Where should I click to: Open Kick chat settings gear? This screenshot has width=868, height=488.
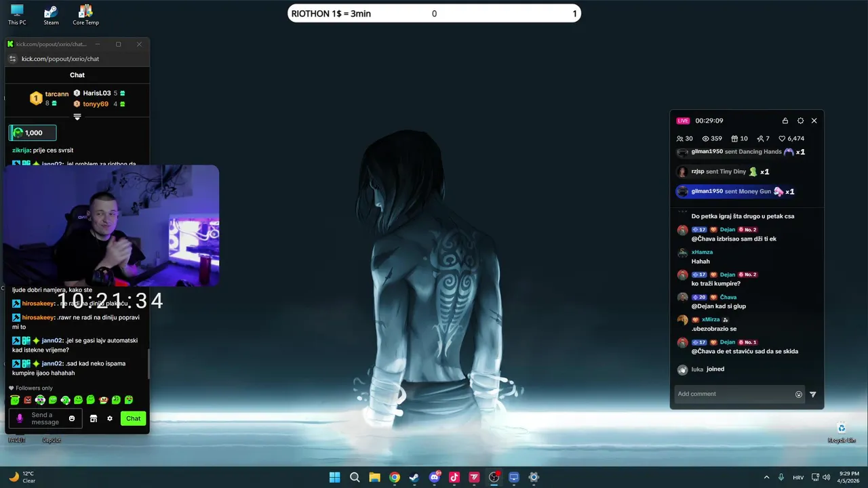click(110, 418)
